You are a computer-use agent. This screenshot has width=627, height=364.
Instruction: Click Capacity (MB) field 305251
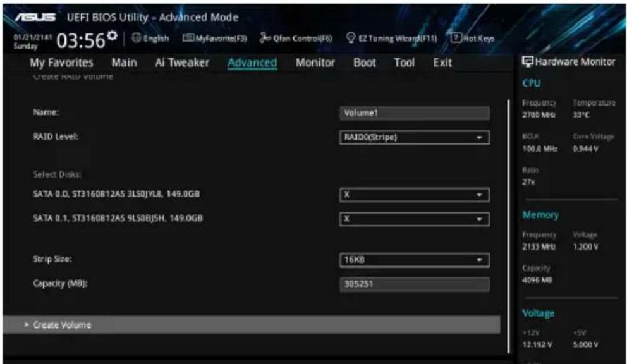pos(414,284)
